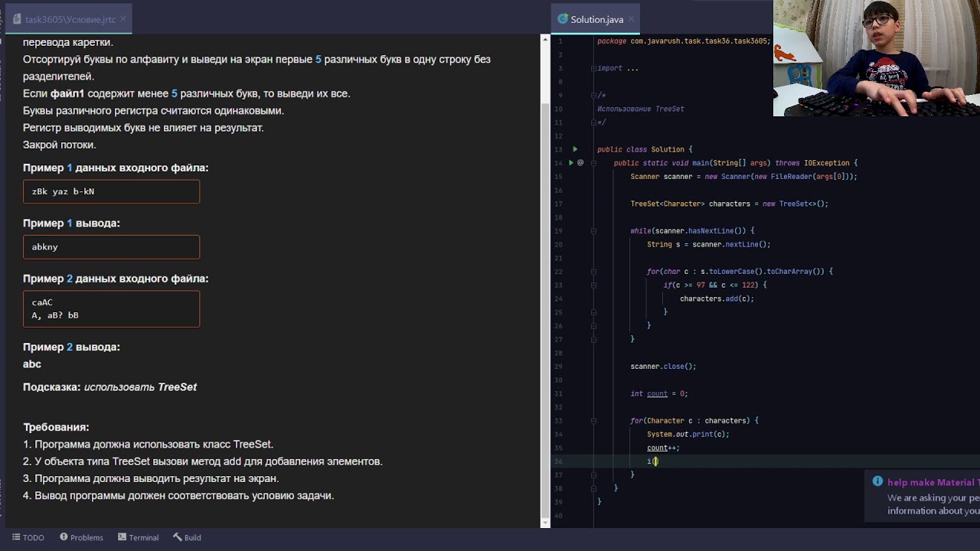Collapse the for loop at line 22
The width and height of the screenshot is (980, 551).
point(593,272)
